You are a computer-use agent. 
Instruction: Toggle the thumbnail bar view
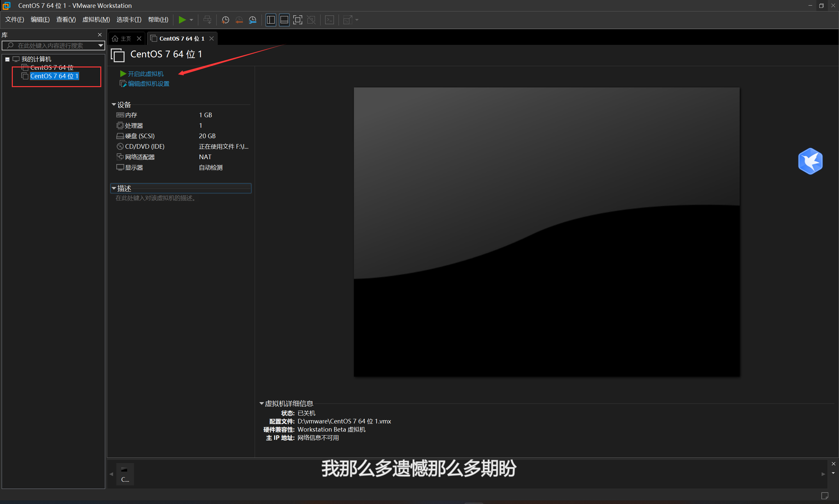click(284, 20)
